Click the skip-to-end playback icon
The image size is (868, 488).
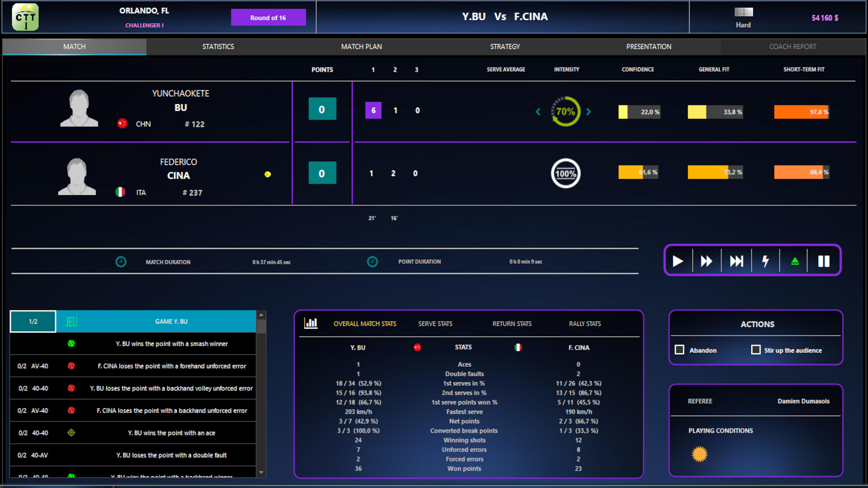(x=736, y=261)
